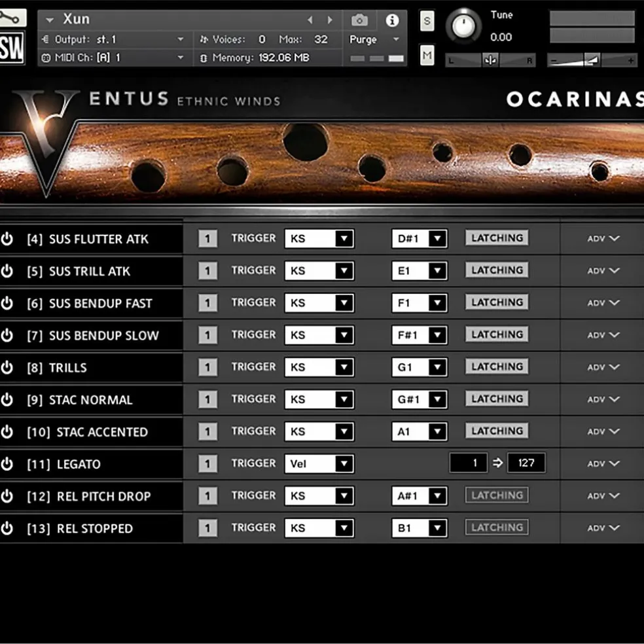Click the SW Soundiron logo
The image size is (644, 644).
click(x=12, y=48)
